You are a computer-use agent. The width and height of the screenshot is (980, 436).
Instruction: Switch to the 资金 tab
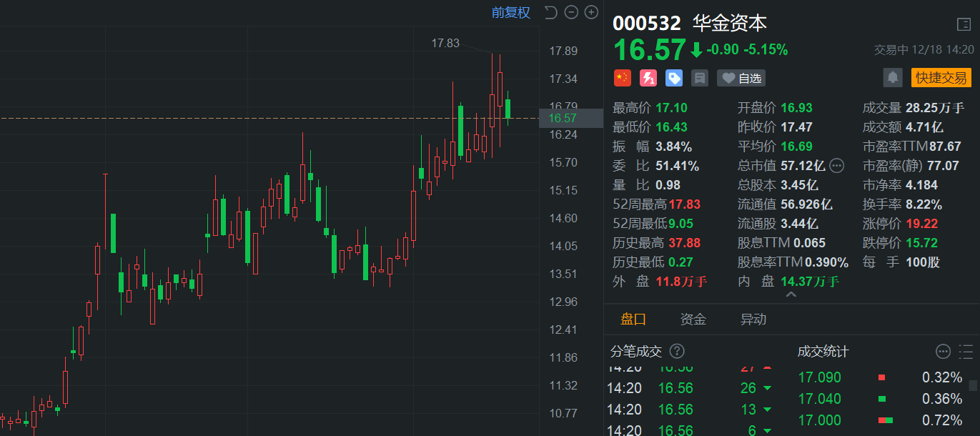[692, 319]
